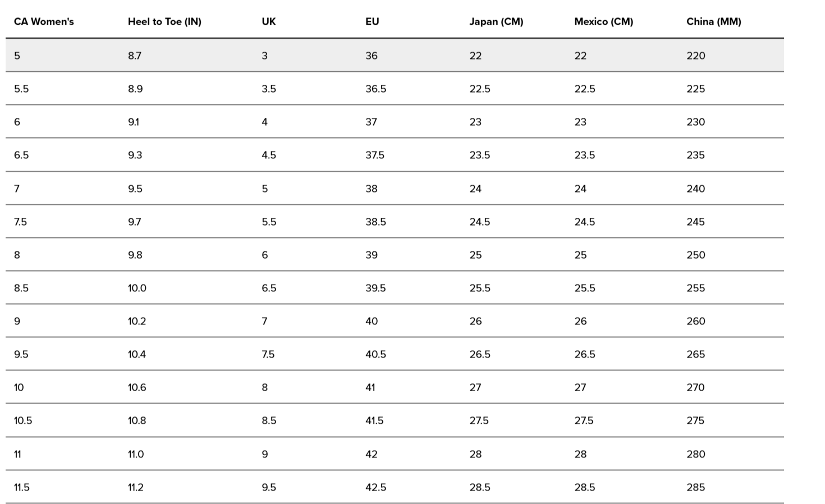
Task: Click the China size 230 cell
Action: pyautogui.click(x=695, y=122)
